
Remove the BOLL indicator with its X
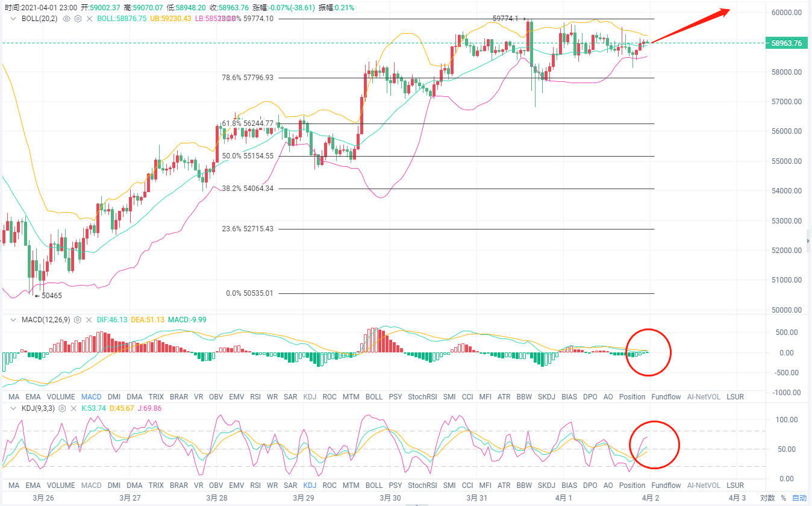coord(89,19)
